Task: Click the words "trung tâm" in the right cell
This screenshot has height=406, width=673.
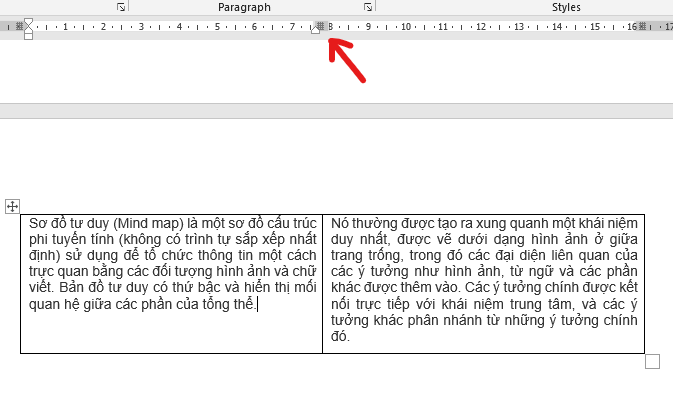Action: click(541, 304)
